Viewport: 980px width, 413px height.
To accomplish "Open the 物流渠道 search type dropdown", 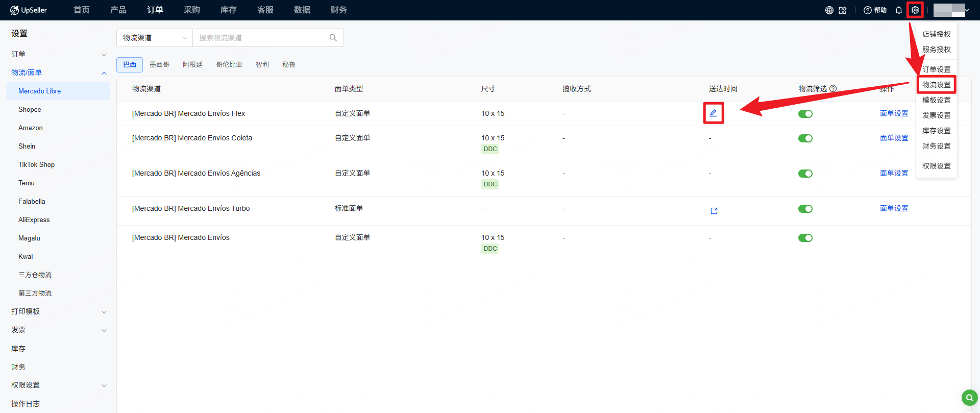I will point(155,38).
